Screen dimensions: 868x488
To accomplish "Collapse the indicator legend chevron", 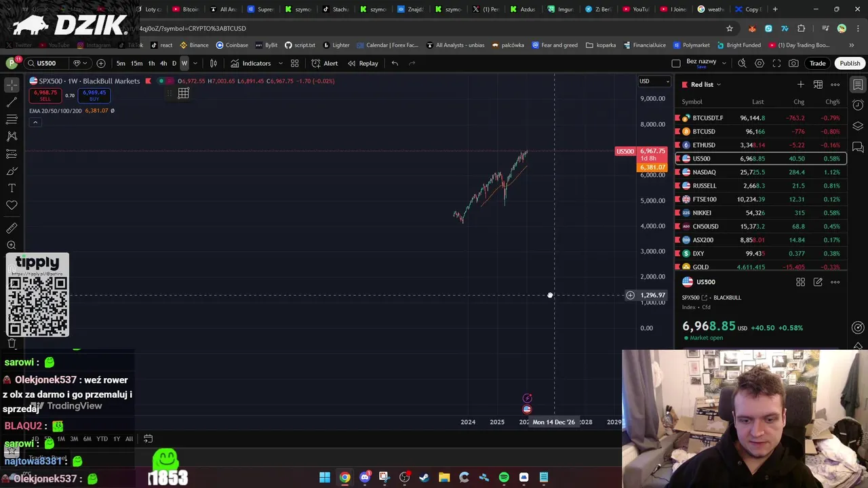I will tap(35, 123).
